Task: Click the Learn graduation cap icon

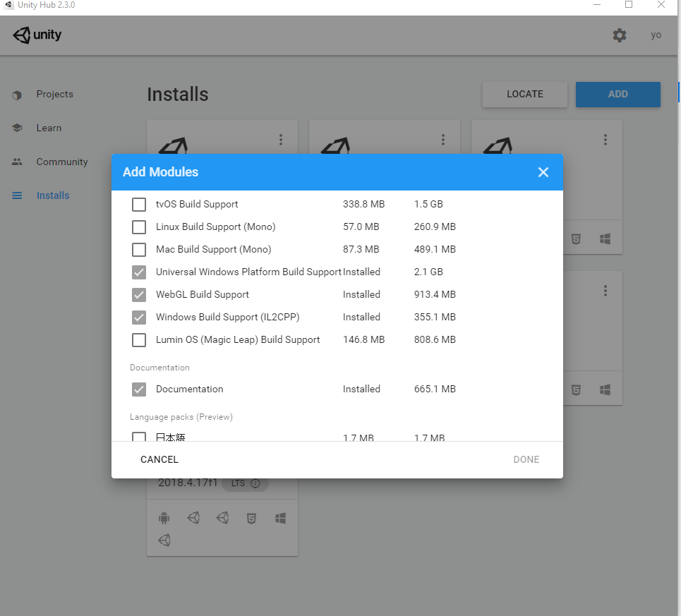Action: pos(17,128)
